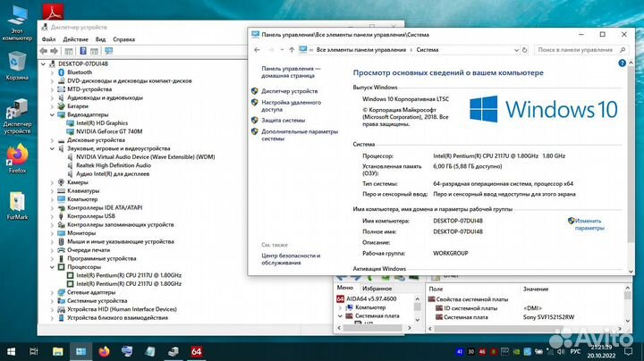Click the taskbar clock showing 20.10.2022

(601, 351)
